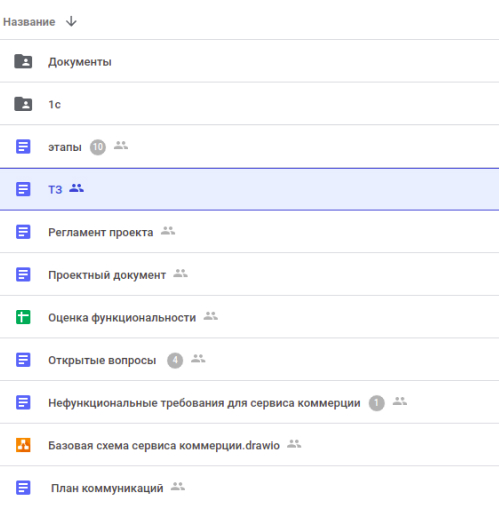
Task: Click the shared icon beside Открытые вопросы
Action: 198,358
